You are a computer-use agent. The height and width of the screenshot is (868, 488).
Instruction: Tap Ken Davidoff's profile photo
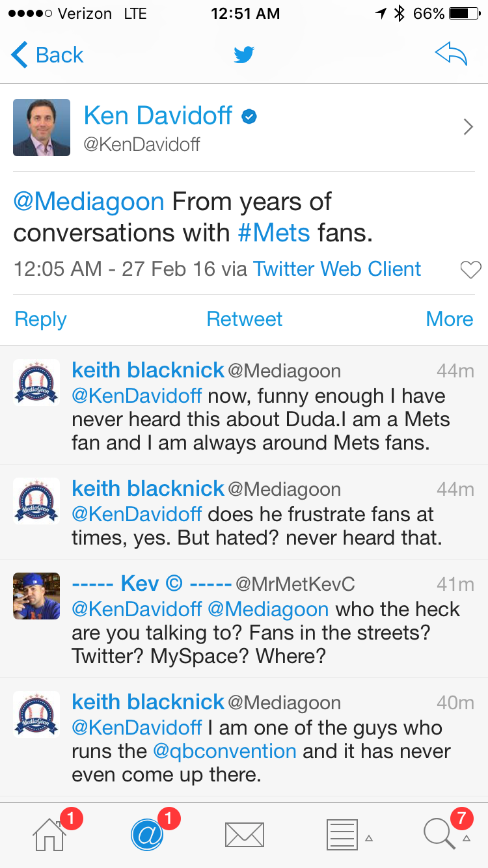coord(42,128)
